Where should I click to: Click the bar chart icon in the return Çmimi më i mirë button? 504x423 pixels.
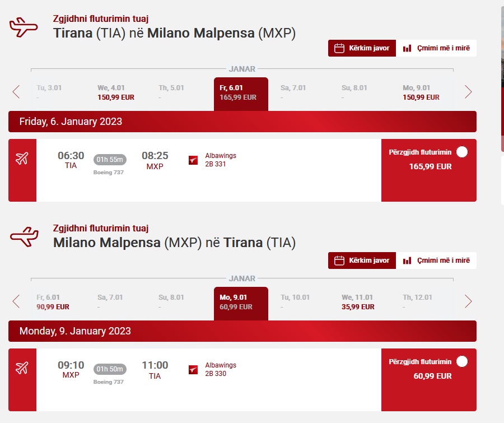(407, 261)
